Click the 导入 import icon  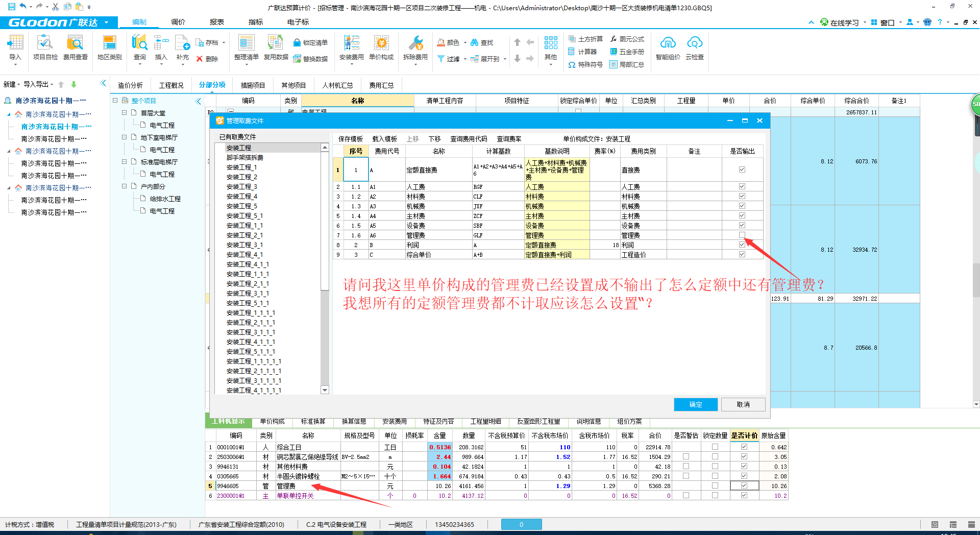coord(15,48)
